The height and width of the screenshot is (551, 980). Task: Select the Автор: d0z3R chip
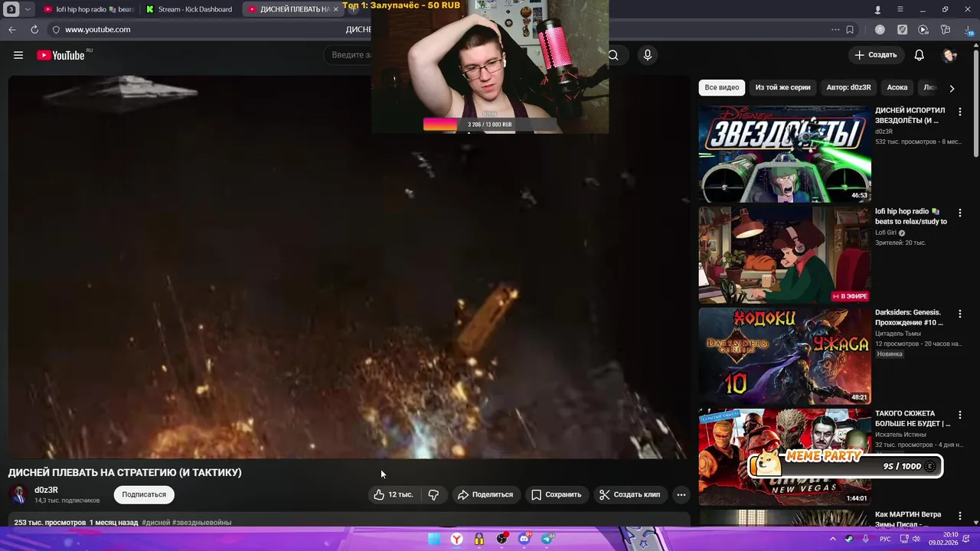tap(848, 87)
